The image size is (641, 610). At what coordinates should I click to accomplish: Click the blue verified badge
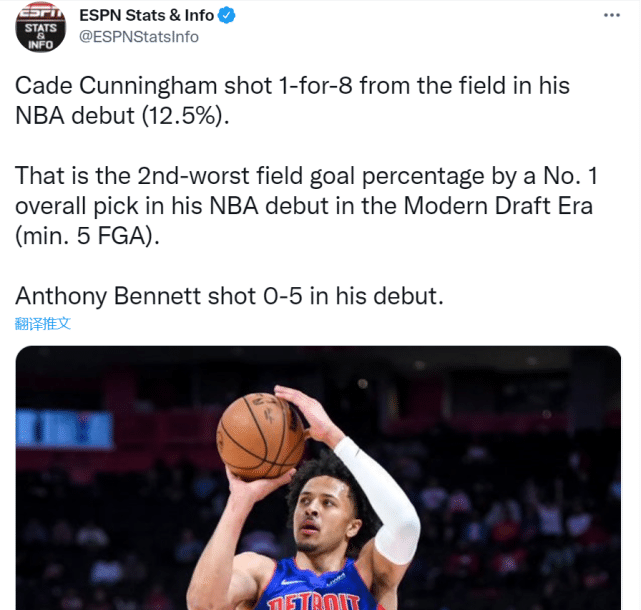(228, 15)
